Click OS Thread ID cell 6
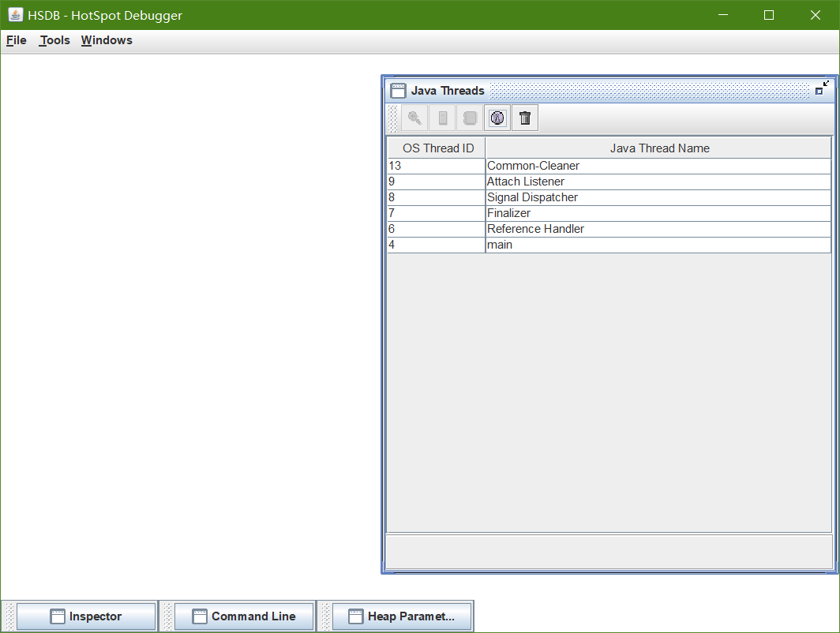This screenshot has height=633, width=840. pyautogui.click(x=436, y=229)
